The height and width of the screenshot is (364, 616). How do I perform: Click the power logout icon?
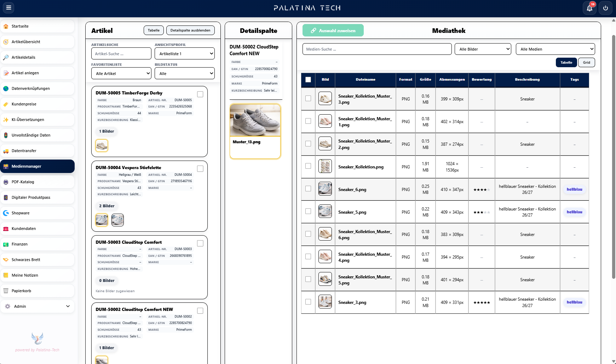(x=605, y=8)
